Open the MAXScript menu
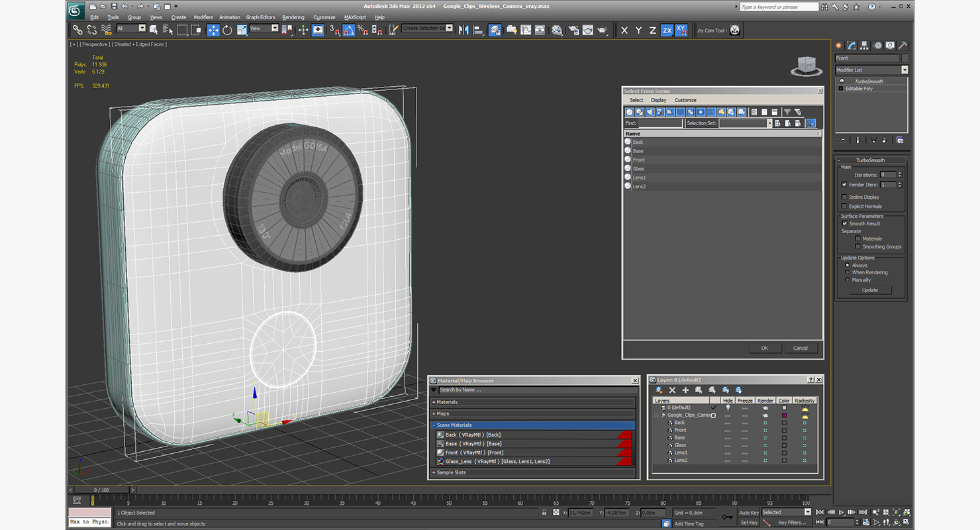The image size is (980, 530). click(x=355, y=17)
